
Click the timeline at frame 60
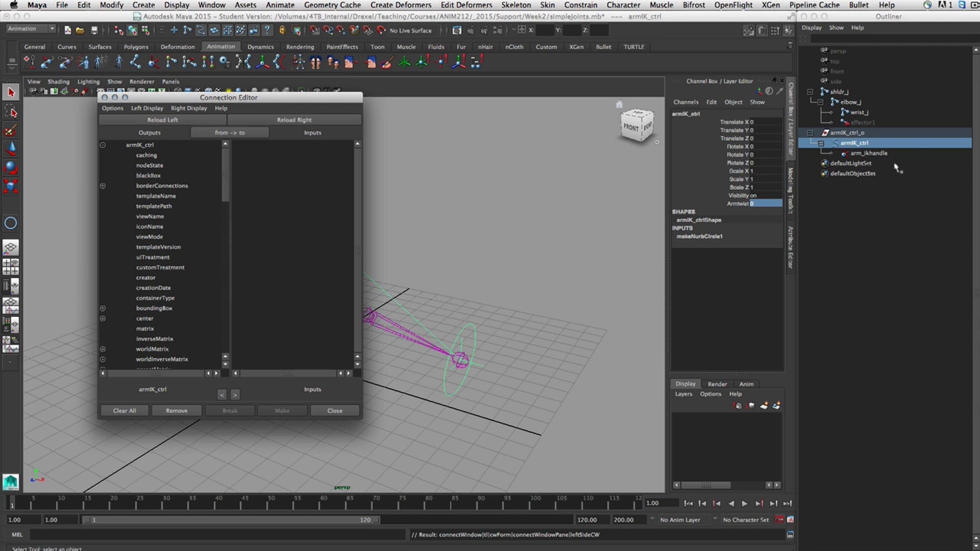click(x=324, y=502)
